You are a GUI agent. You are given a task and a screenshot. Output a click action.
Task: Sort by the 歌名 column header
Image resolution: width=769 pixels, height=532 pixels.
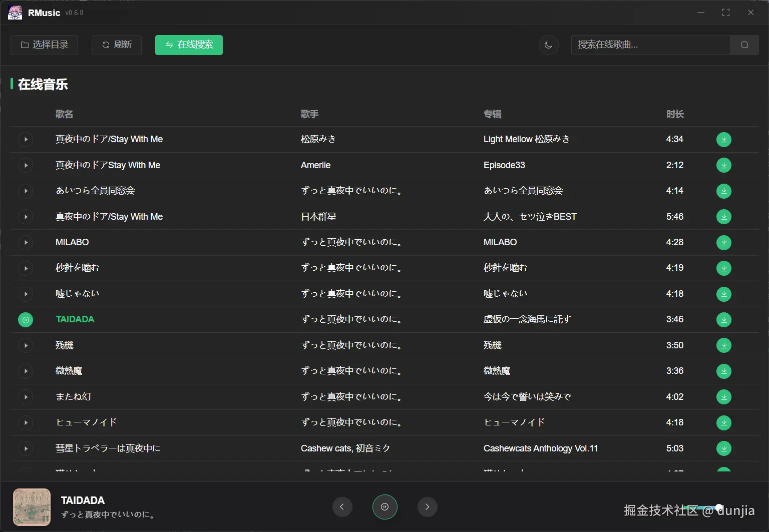[x=64, y=114]
